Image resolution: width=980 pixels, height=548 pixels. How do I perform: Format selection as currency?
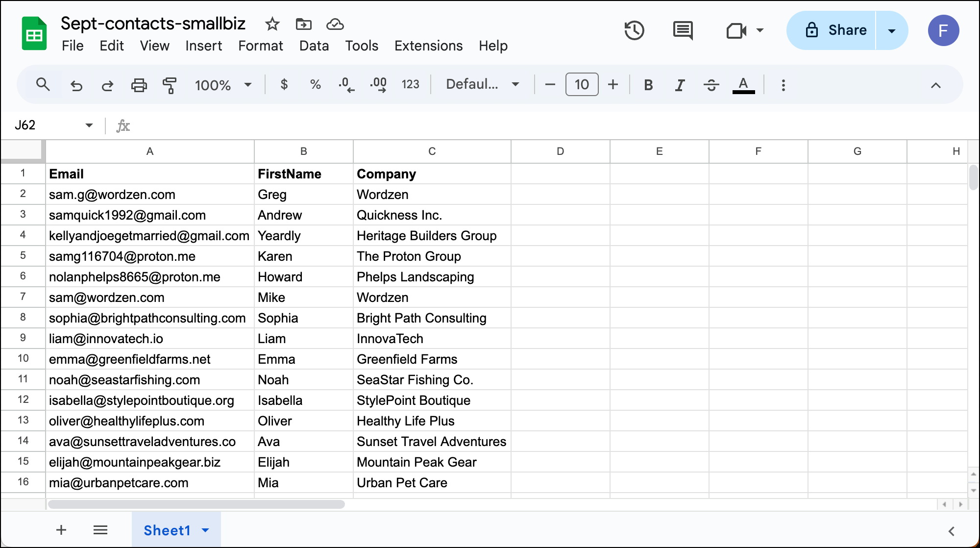284,84
